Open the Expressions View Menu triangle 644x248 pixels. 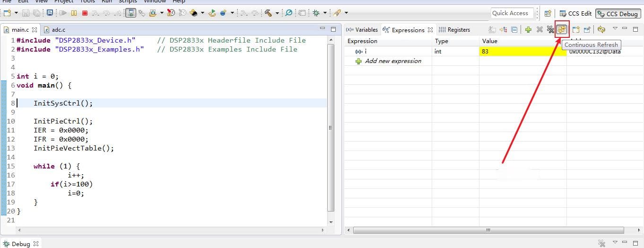615,28
